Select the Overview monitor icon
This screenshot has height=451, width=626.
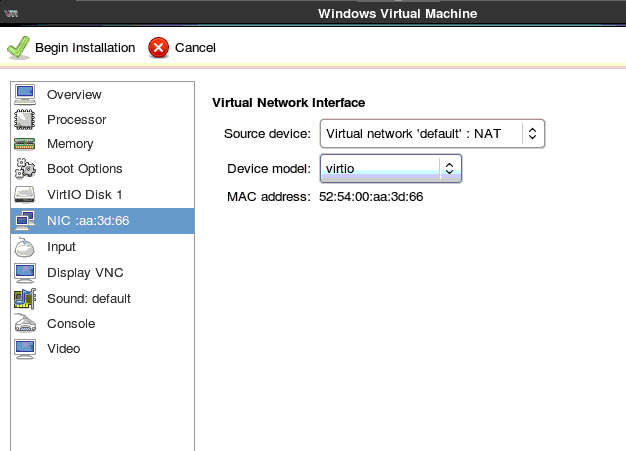tap(26, 95)
